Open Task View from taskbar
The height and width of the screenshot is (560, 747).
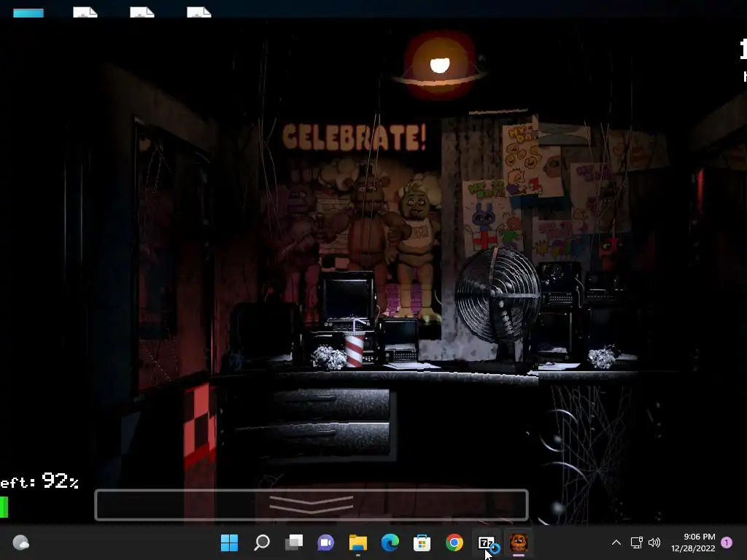[x=293, y=542]
